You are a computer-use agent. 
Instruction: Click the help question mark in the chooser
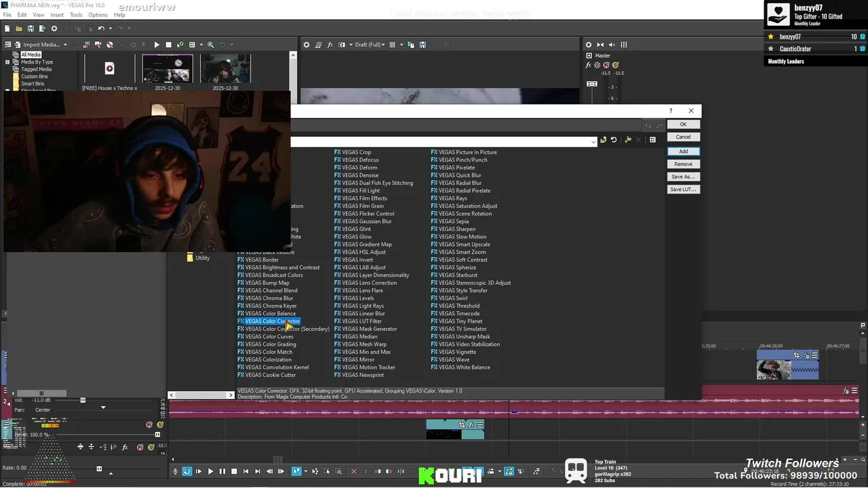tap(671, 111)
